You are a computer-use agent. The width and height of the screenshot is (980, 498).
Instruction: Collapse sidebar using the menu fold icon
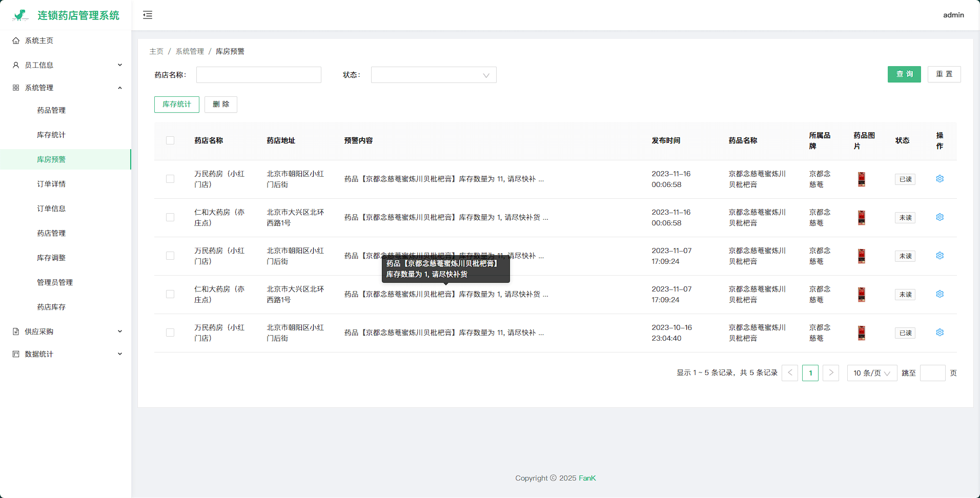coord(148,15)
